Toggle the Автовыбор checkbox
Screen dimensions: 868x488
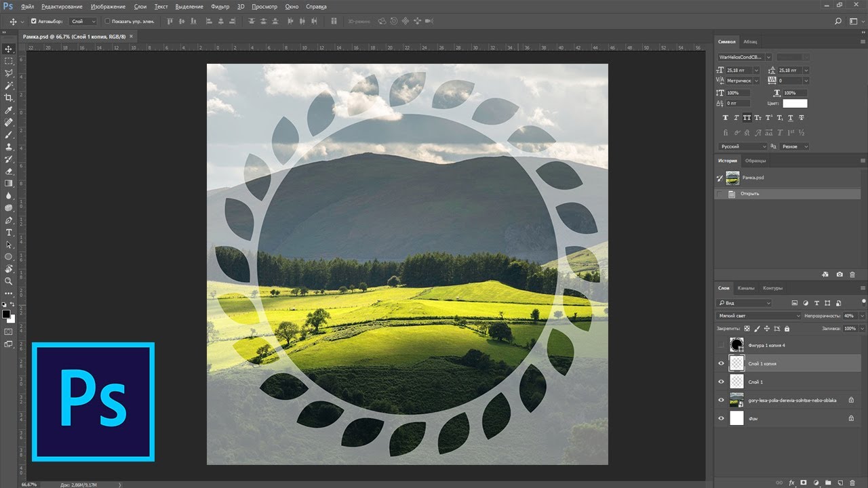[34, 21]
